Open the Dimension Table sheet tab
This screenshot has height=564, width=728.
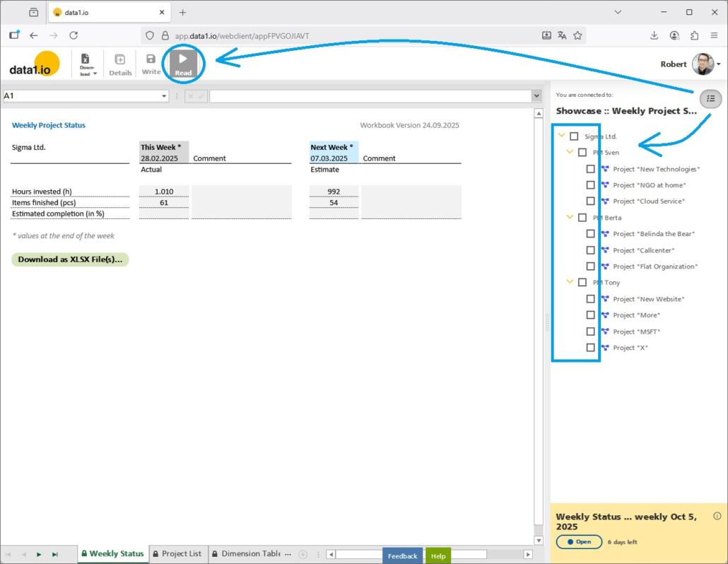[x=246, y=553]
